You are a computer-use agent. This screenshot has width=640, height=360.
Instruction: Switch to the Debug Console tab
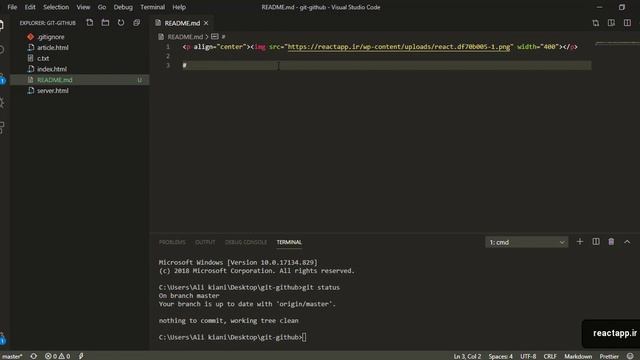[246, 242]
